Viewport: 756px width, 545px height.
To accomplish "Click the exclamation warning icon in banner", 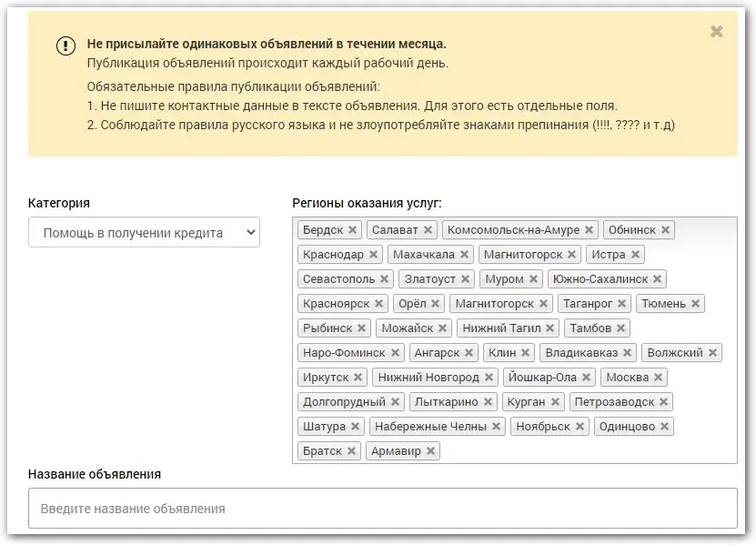I will click(66, 45).
